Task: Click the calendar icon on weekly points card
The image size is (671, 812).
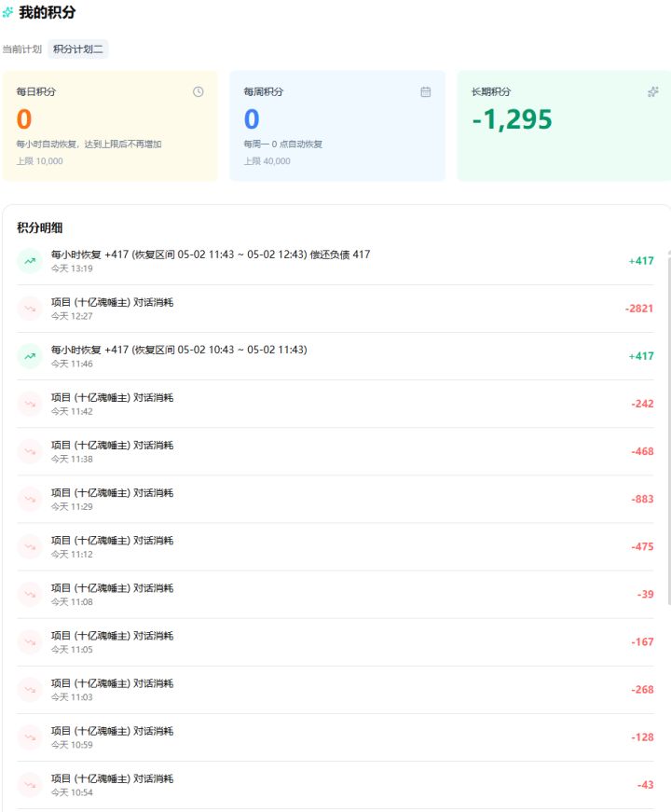Action: coord(426,91)
